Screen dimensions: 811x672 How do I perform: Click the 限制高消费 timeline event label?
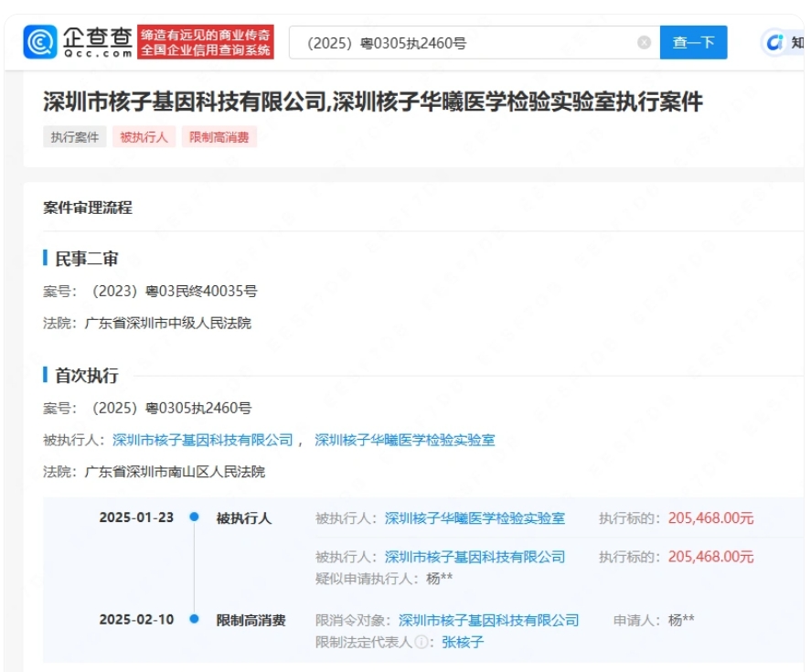tap(251, 620)
